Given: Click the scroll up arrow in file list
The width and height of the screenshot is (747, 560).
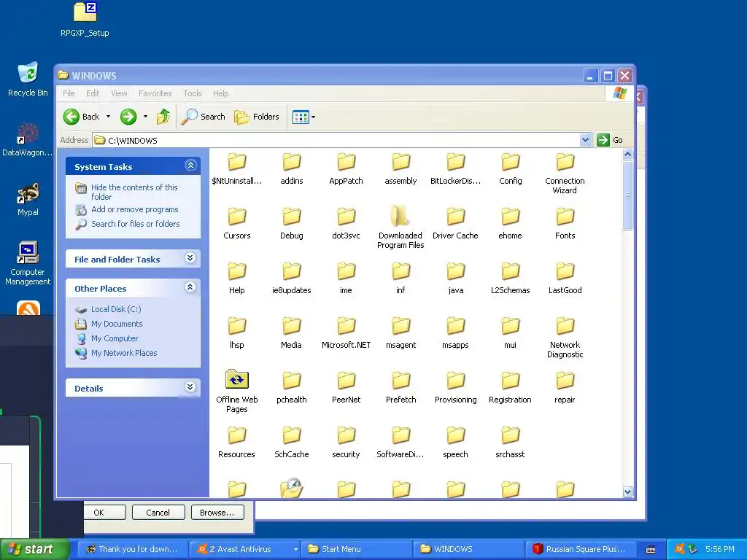Looking at the screenshot, I should click(x=627, y=155).
